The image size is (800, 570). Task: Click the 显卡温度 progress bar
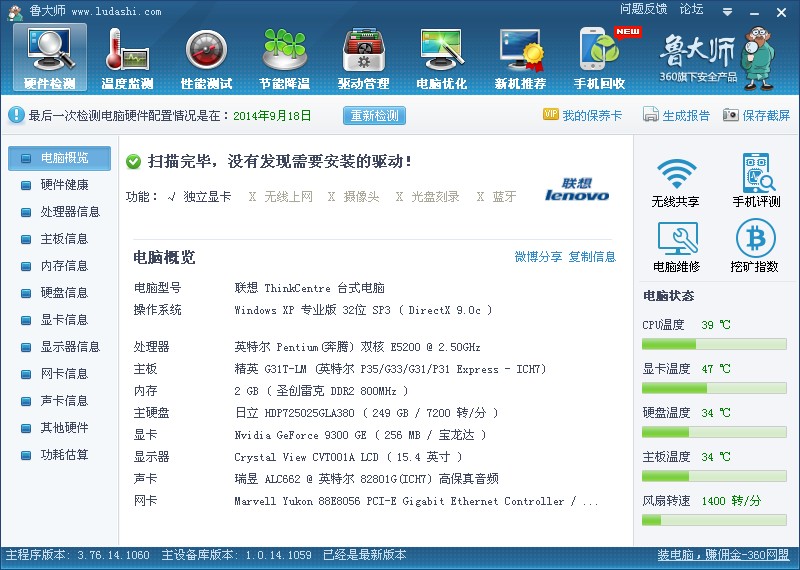point(714,388)
